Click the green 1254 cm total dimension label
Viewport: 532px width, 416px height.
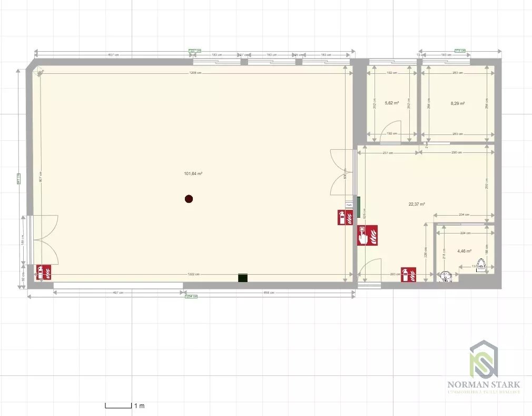pos(191,296)
